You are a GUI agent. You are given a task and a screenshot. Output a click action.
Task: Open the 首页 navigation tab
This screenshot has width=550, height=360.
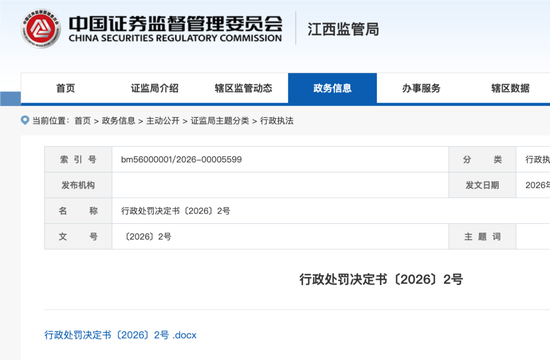click(x=66, y=88)
